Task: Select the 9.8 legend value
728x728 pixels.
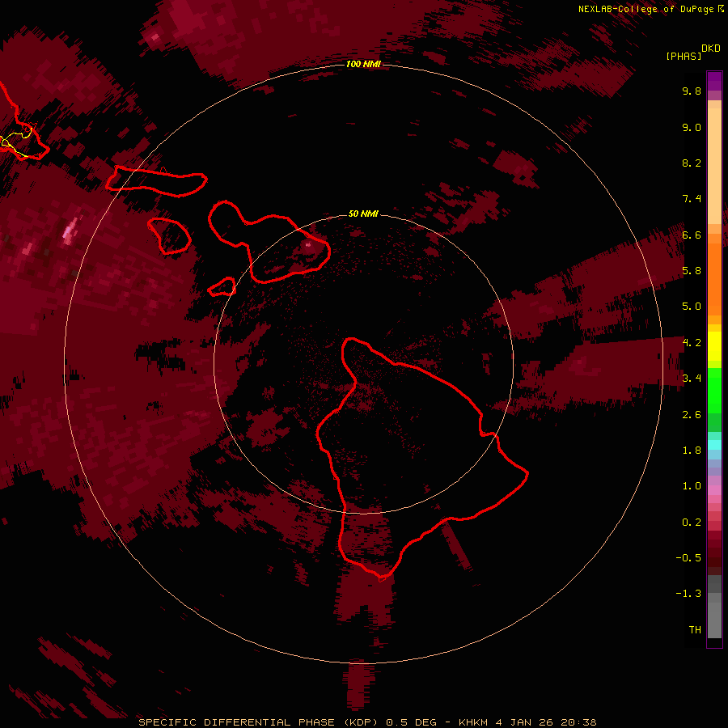Action: [692, 91]
